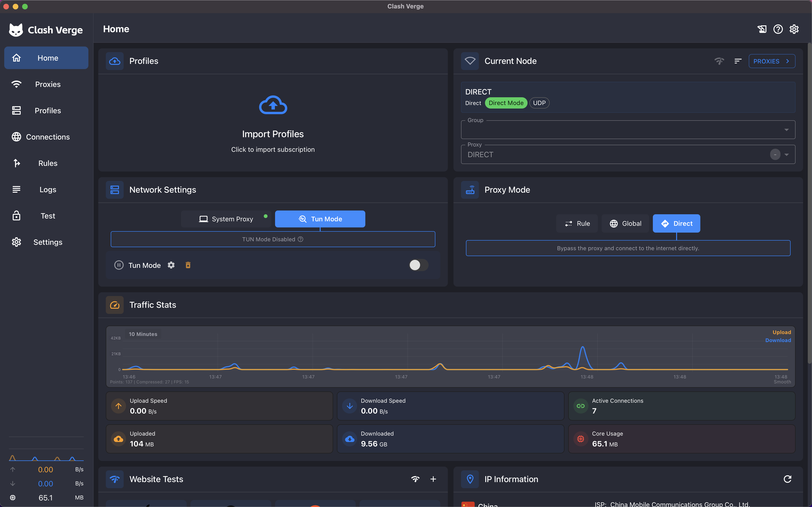Switch proxy mode to Rule

[x=577, y=223]
